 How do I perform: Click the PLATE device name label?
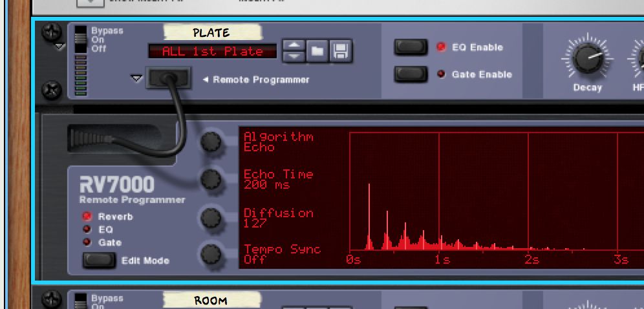[212, 32]
